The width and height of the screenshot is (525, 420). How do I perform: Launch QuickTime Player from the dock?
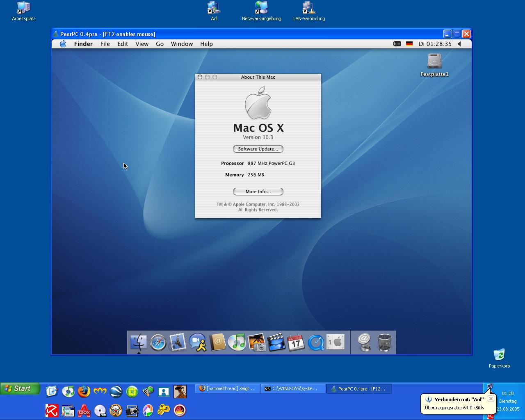coord(316,342)
